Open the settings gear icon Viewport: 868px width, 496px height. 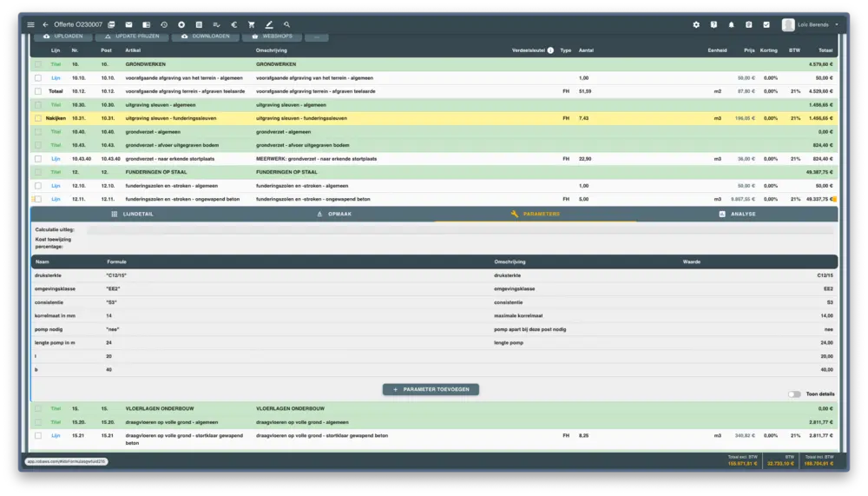[695, 24]
